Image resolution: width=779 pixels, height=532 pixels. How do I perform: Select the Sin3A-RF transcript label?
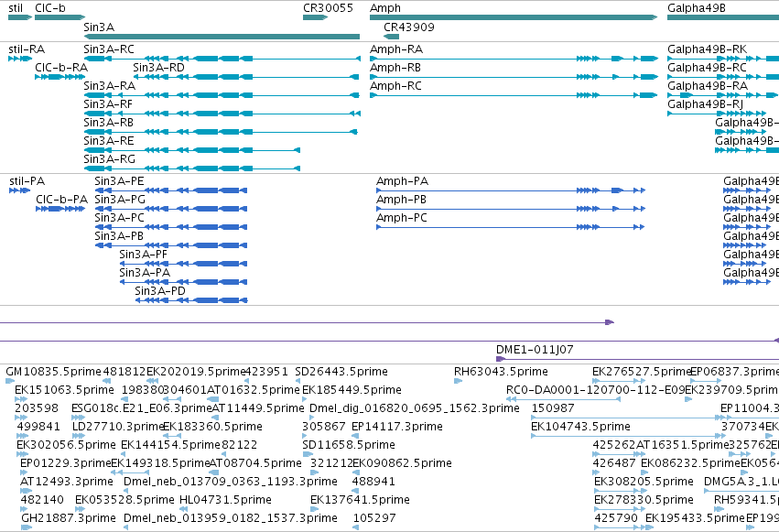(x=108, y=104)
